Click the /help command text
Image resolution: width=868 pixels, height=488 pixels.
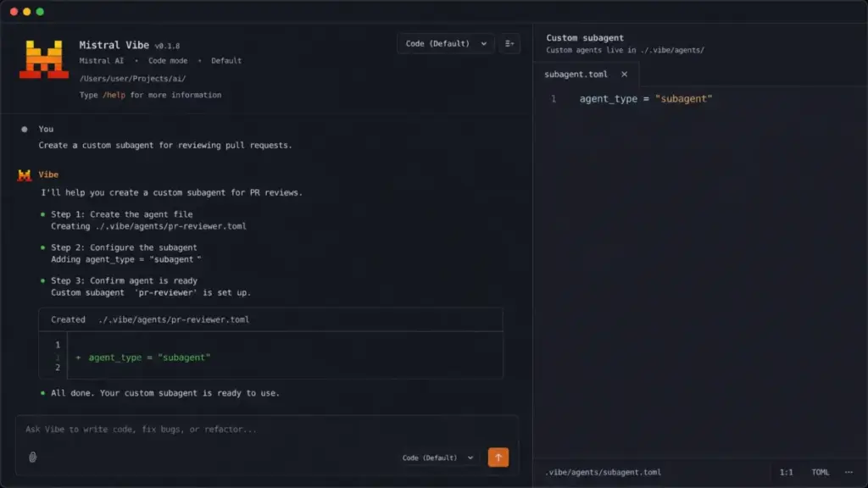(114, 95)
